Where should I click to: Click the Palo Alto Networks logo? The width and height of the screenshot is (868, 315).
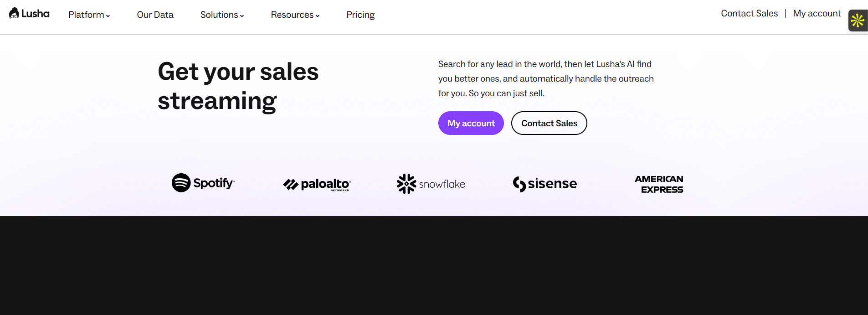click(x=317, y=184)
